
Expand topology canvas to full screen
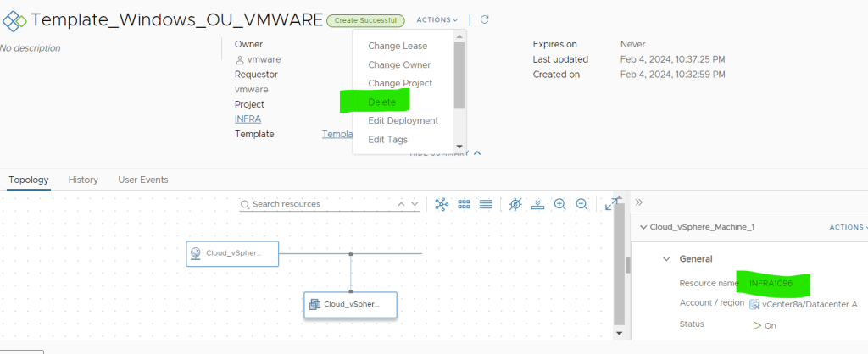[x=611, y=204]
